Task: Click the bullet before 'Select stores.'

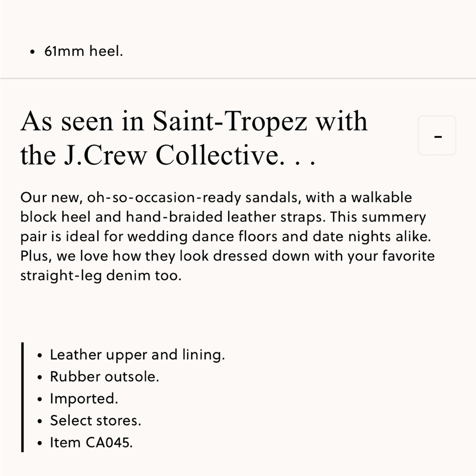Action: 40,421
